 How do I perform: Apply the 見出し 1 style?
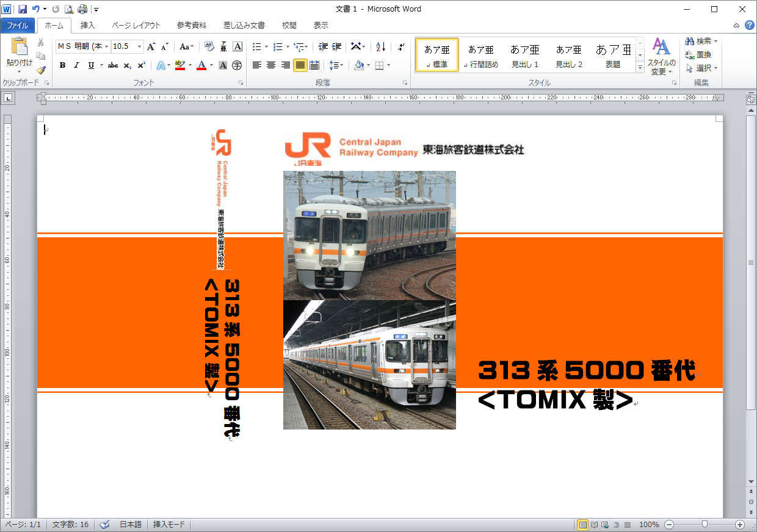click(525, 56)
